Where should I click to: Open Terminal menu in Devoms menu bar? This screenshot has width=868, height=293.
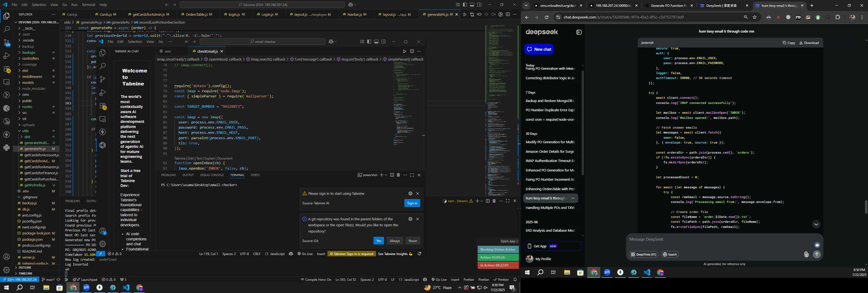click(x=88, y=5)
